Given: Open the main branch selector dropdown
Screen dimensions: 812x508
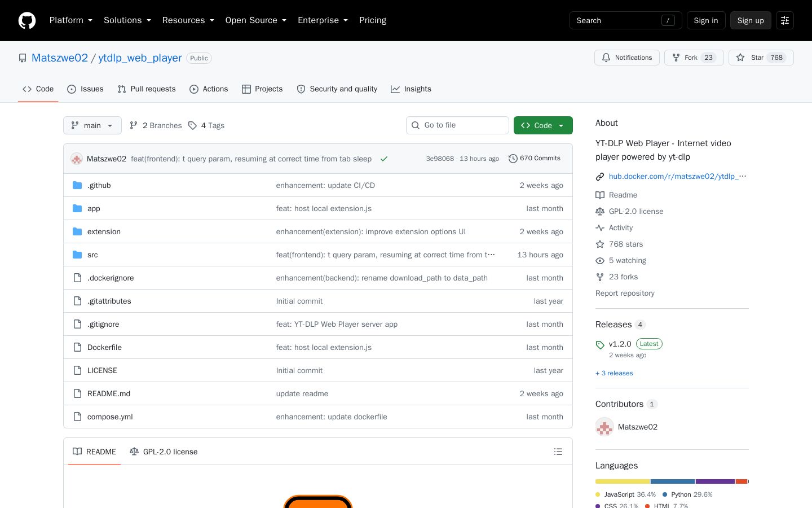Looking at the screenshot, I should pyautogui.click(x=92, y=125).
